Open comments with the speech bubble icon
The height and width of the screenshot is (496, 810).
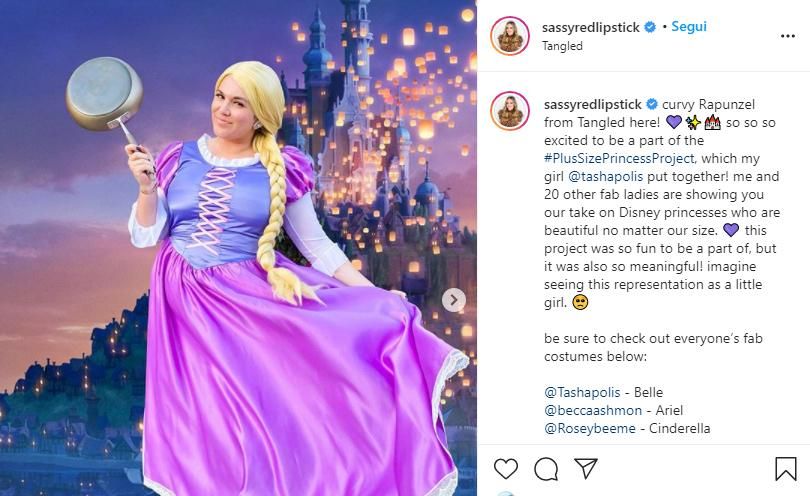click(x=546, y=469)
